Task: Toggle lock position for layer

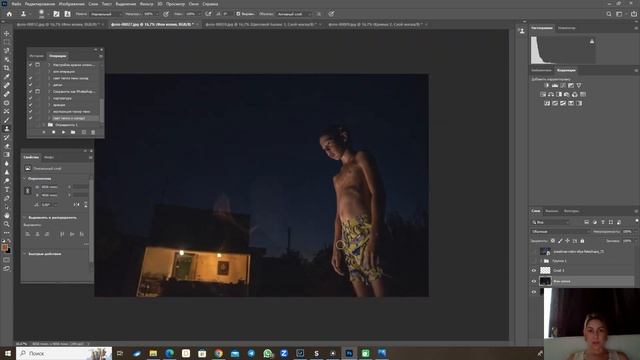Action: pos(567,241)
